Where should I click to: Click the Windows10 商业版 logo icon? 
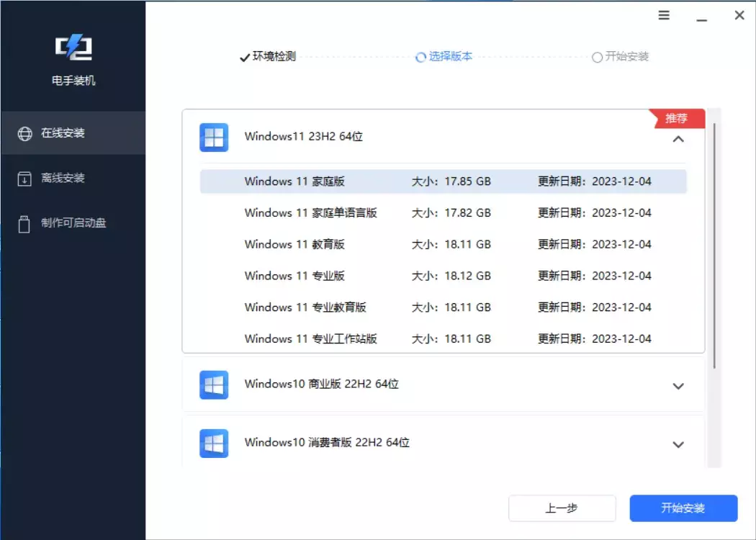click(x=214, y=384)
